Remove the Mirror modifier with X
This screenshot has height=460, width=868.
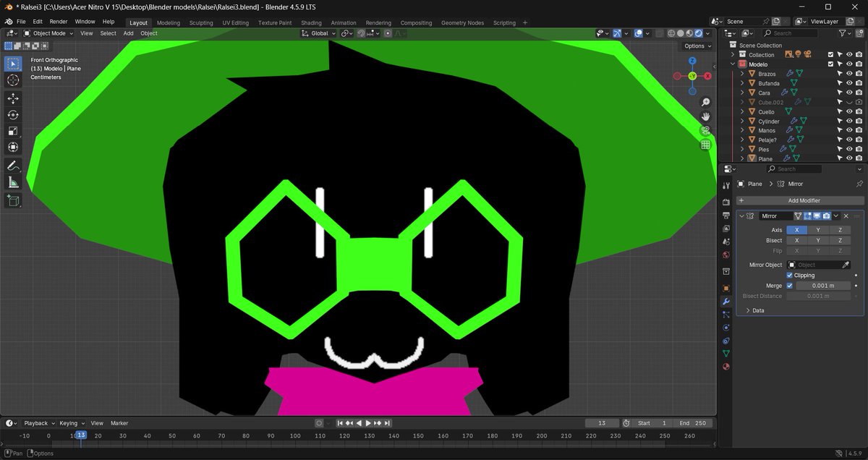point(846,216)
